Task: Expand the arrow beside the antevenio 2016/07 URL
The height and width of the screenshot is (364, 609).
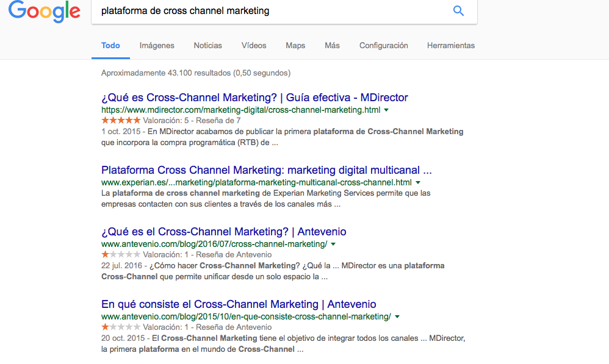Action: pyautogui.click(x=333, y=244)
